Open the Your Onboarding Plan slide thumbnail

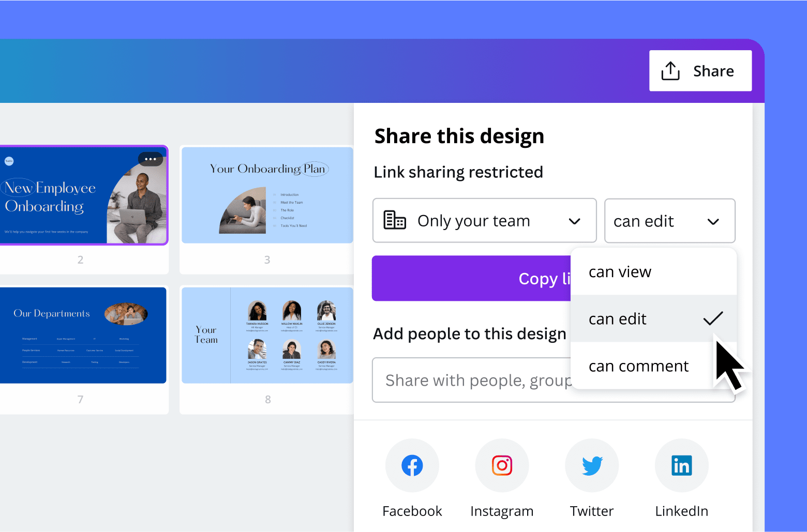tap(267, 195)
